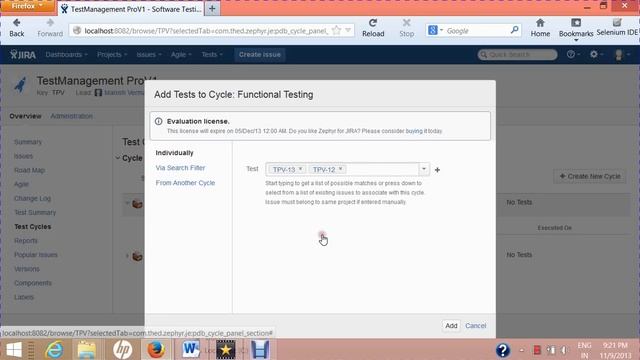The height and width of the screenshot is (360, 640).
Task: Open Microsoft Word from taskbar
Action: (191, 350)
